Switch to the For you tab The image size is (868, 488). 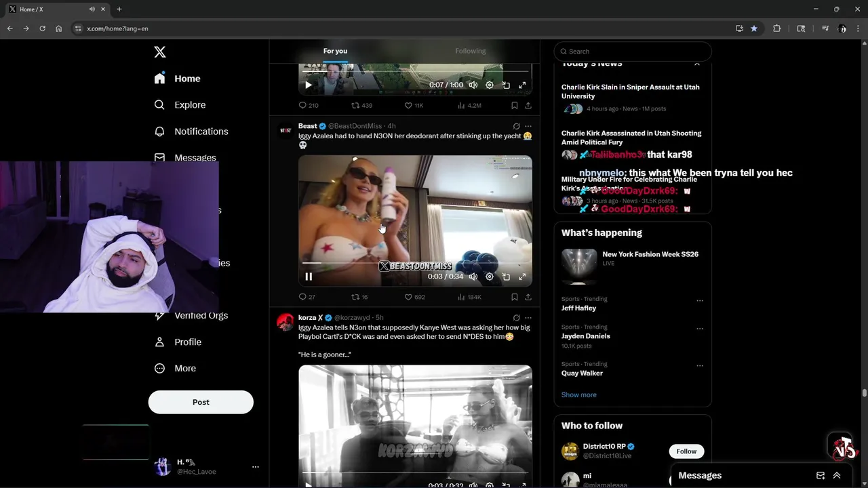[x=335, y=51]
